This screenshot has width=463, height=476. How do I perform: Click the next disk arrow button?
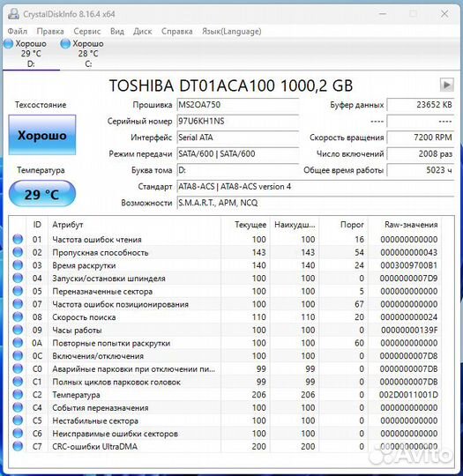(x=446, y=85)
